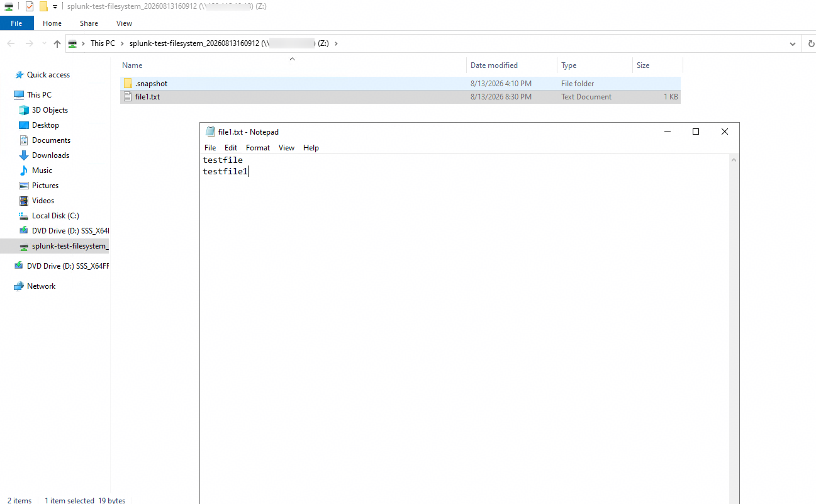Open the Customize Quick Access Toolbar dropdown arrow
Image resolution: width=816 pixels, height=504 pixels.
click(55, 7)
